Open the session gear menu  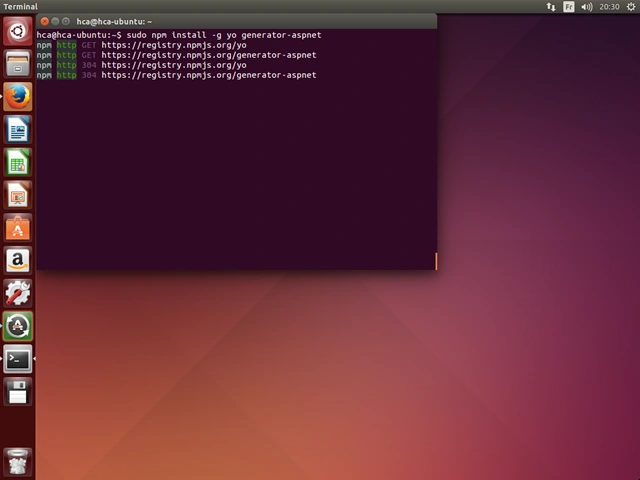point(631,7)
